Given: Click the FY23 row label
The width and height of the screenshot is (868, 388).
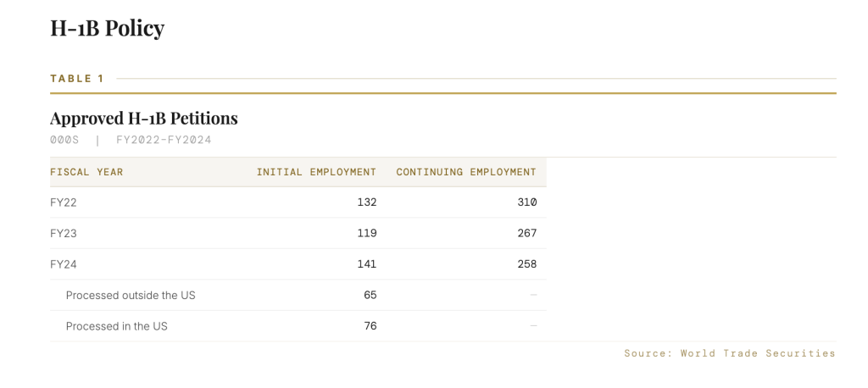Looking at the screenshot, I should tap(64, 233).
